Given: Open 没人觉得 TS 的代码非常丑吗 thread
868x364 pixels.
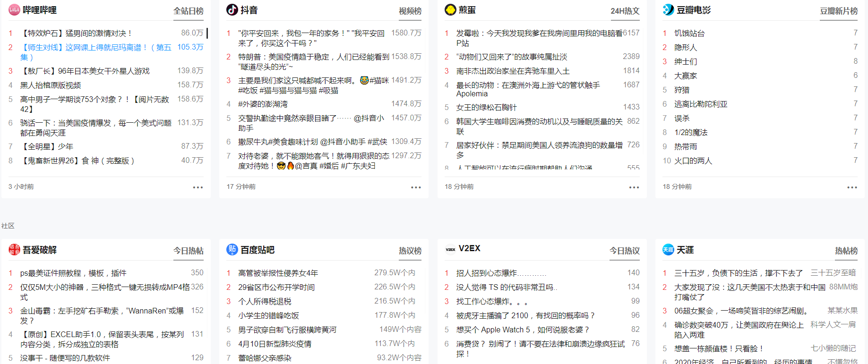Looking at the screenshot, I should click(x=507, y=287).
